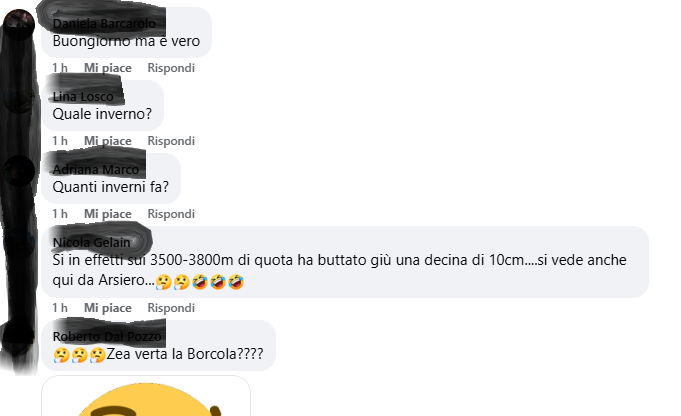Click the '1 h' timestamp under Arsiero comment
The image size is (681, 416).
tap(60, 307)
